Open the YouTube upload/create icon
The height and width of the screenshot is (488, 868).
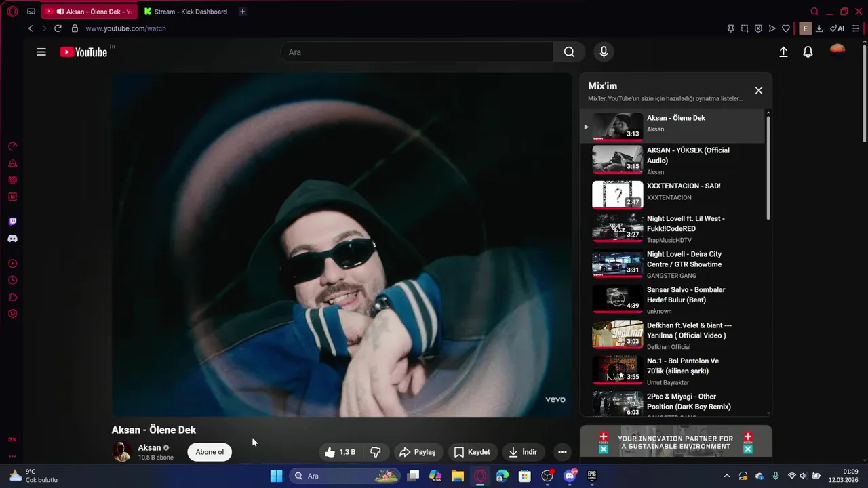[x=783, y=52]
